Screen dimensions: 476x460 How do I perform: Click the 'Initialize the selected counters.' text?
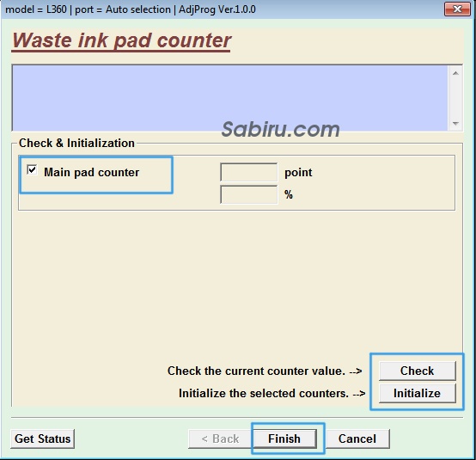coord(264,394)
